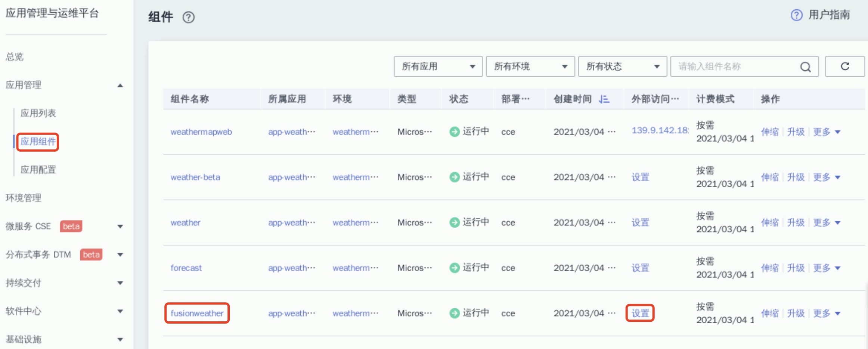Click the search magnifier icon
This screenshot has height=349, width=868.
[805, 67]
